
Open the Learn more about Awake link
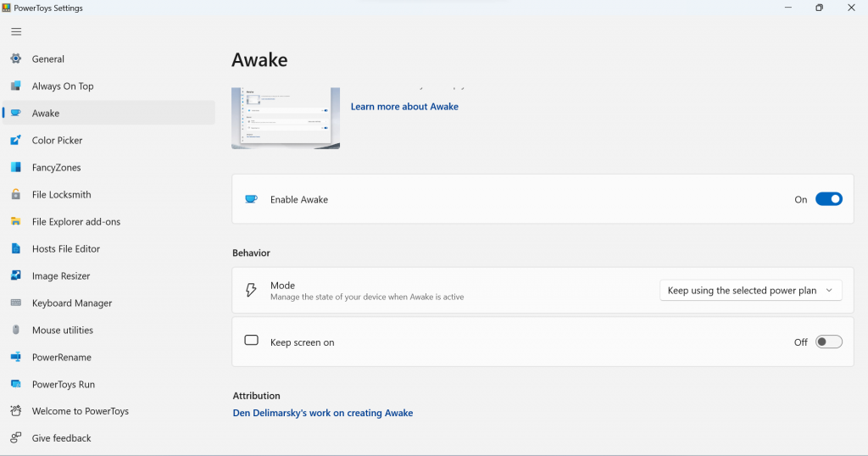coord(404,106)
